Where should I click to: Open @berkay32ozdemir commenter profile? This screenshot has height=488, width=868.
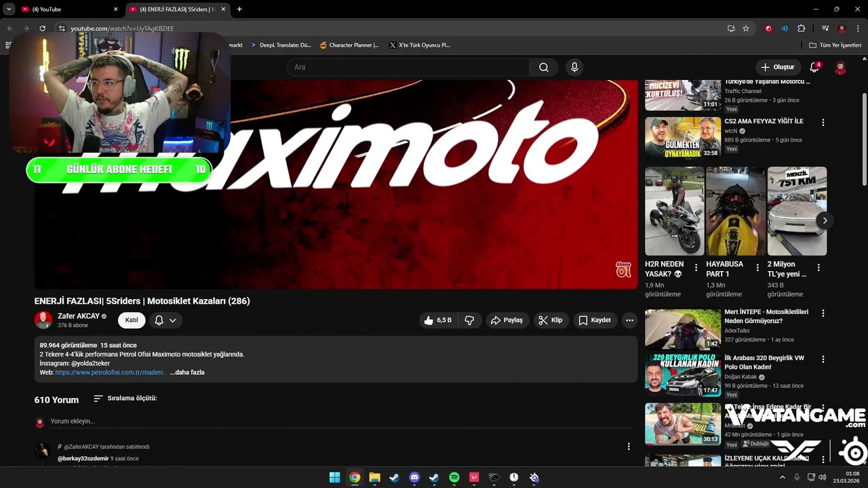click(83, 458)
